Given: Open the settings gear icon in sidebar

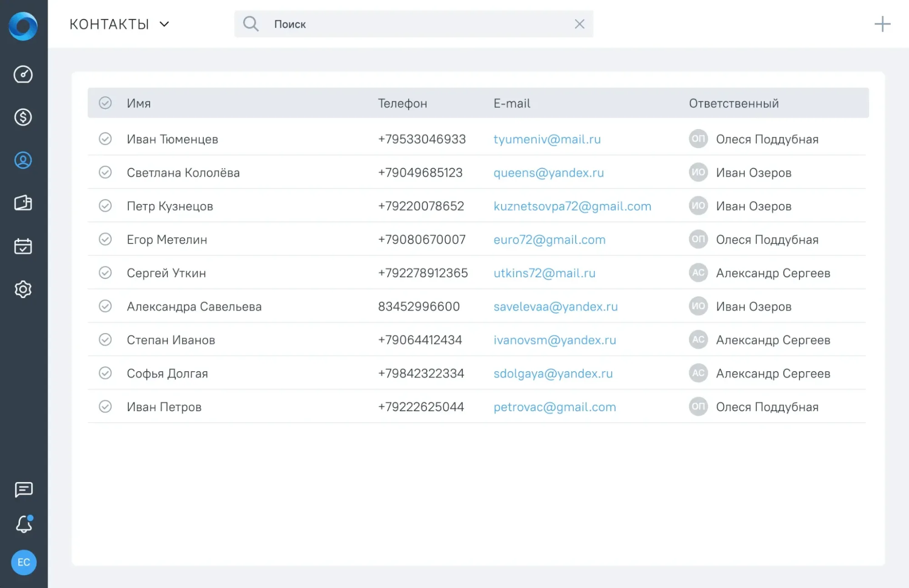Looking at the screenshot, I should pyautogui.click(x=23, y=289).
